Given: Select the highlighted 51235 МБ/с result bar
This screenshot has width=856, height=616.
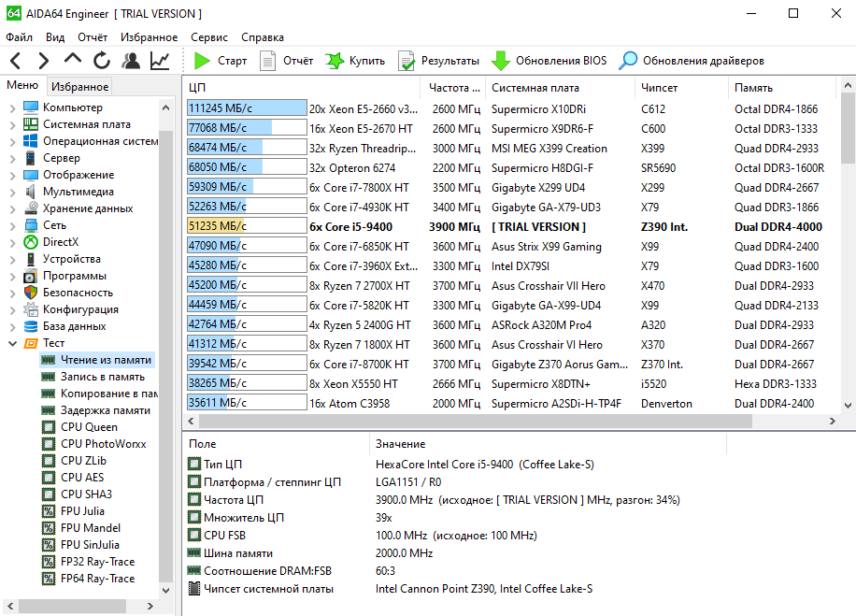Looking at the screenshot, I should click(247, 226).
